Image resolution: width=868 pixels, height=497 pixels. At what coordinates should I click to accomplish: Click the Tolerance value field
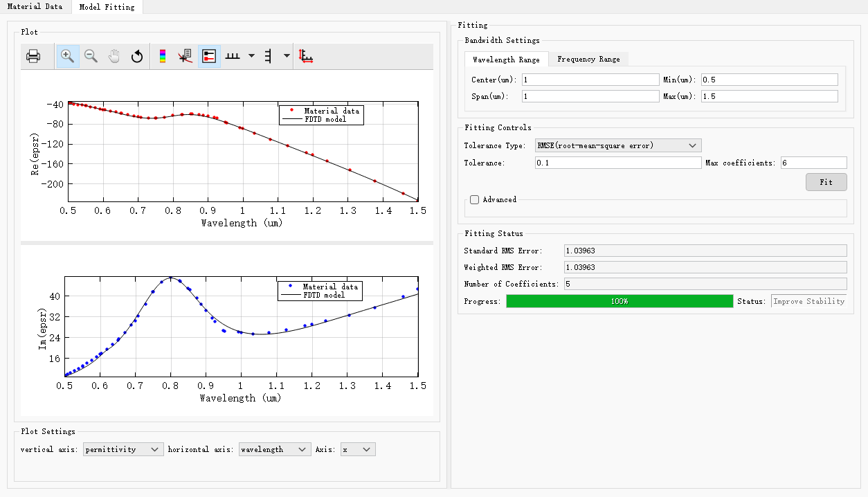click(618, 163)
